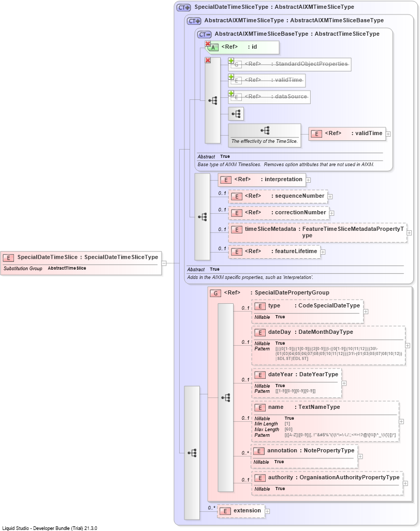This screenshot has height=531, width=420.
Task: Select 'AbstractAIXMTimeSliceBaseType : AbstractTimeSliceType' header text
Action: [x=297, y=34]
